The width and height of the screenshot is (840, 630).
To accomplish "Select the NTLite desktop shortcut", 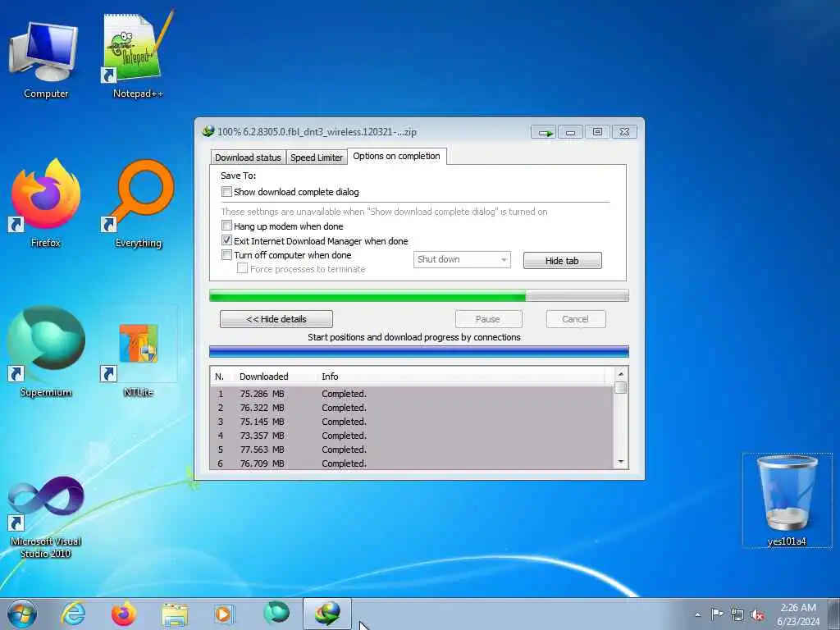I will point(138,352).
